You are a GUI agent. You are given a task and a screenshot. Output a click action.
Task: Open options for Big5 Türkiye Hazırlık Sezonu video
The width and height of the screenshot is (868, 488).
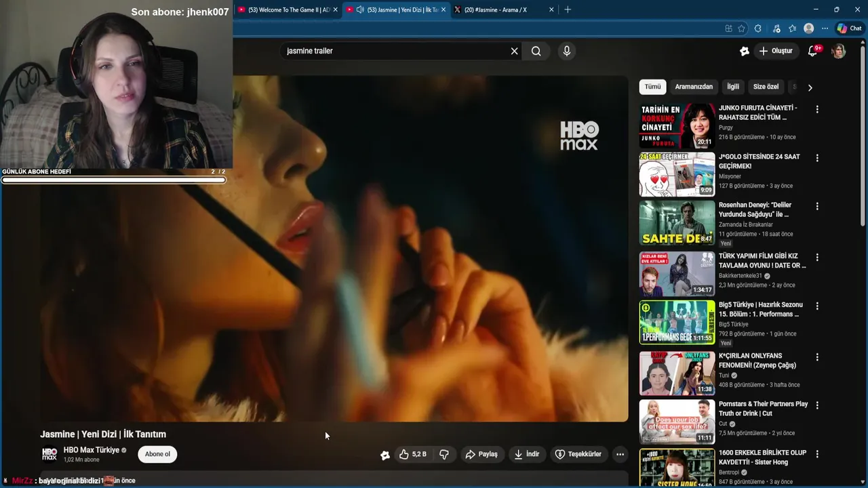point(817,306)
